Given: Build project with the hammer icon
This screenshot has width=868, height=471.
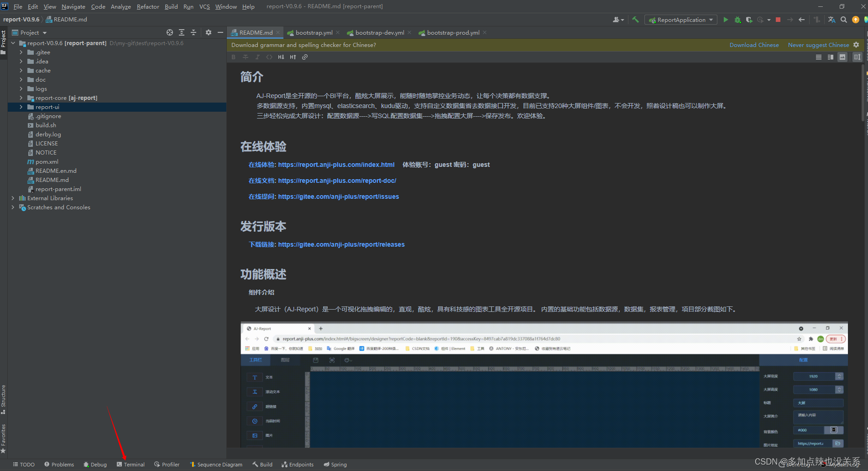Looking at the screenshot, I should [x=635, y=20].
